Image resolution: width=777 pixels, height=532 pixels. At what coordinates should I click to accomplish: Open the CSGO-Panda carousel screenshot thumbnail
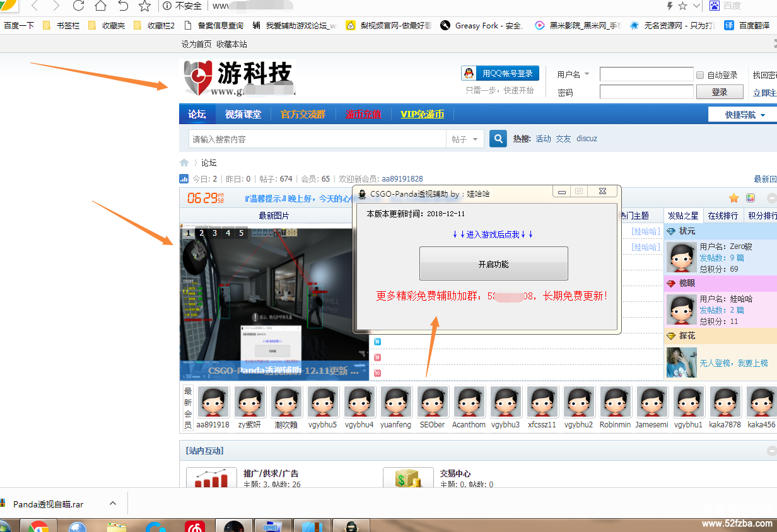click(x=274, y=296)
